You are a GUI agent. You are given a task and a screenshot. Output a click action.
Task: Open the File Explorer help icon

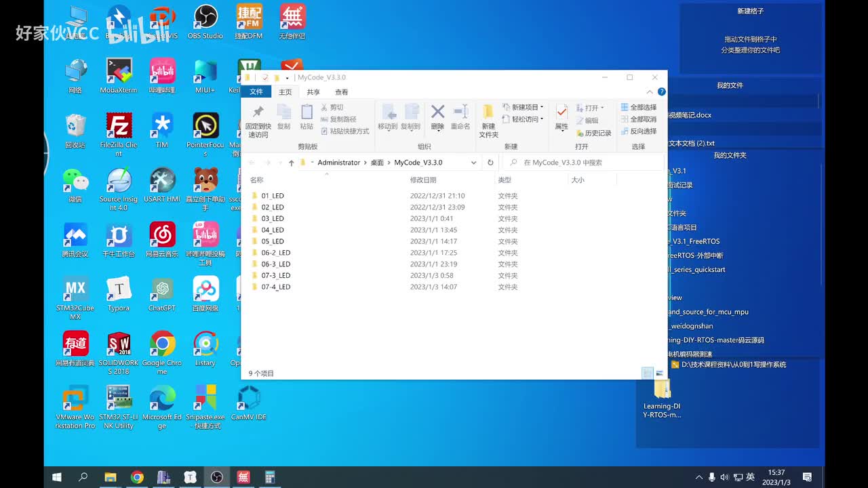coord(661,92)
